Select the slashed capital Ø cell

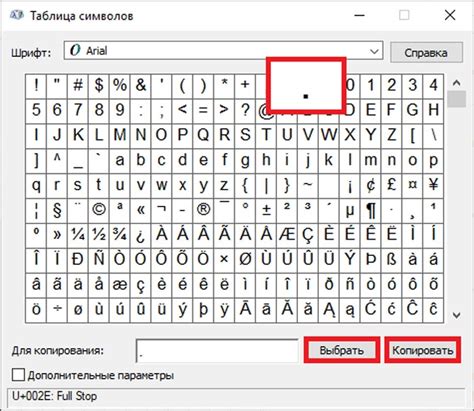[x=245, y=261]
